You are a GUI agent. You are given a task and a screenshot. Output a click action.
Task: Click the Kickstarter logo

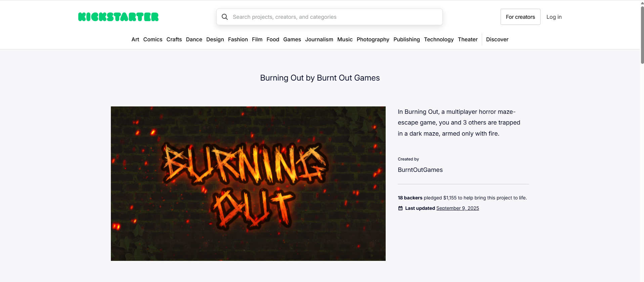118,17
